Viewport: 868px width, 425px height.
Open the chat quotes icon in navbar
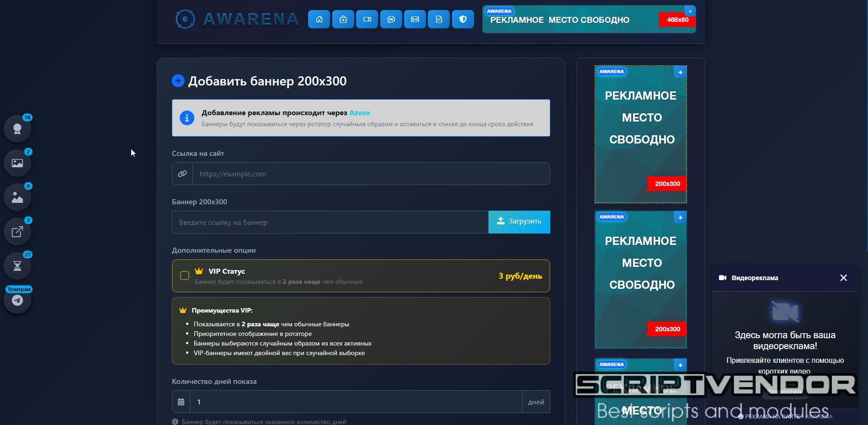[391, 19]
